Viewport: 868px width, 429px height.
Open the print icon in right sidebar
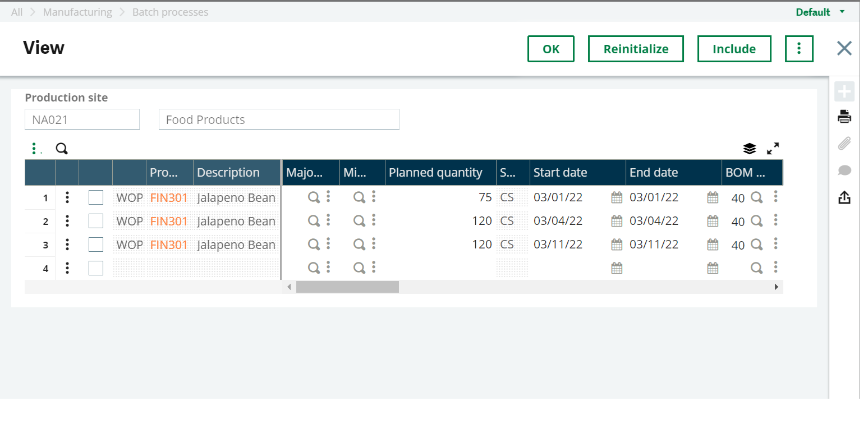coord(844,117)
